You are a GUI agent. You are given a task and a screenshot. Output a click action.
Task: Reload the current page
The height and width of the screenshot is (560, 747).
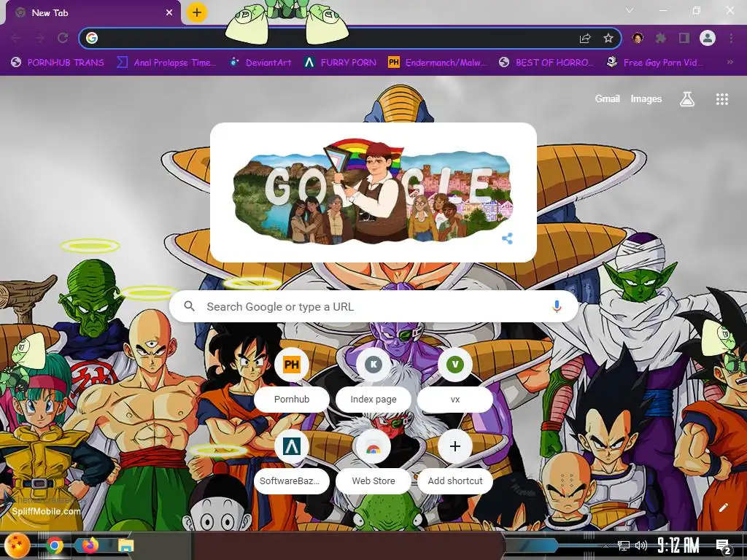pos(63,38)
